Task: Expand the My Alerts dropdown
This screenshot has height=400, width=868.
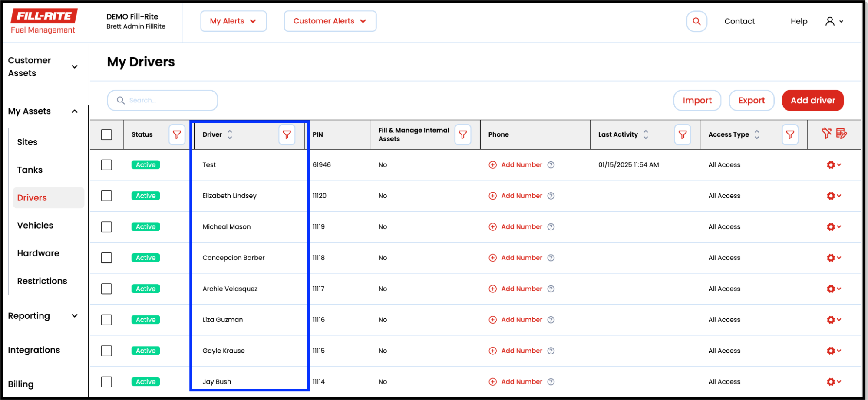Action: (233, 21)
